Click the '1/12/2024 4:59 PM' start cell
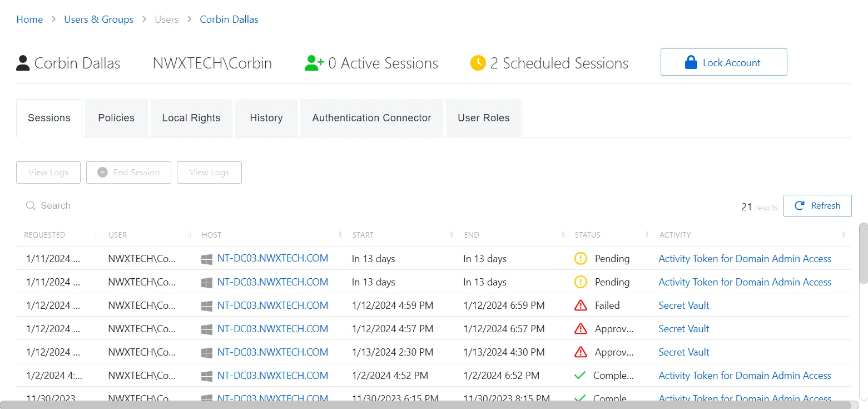868x409 pixels. coord(393,305)
